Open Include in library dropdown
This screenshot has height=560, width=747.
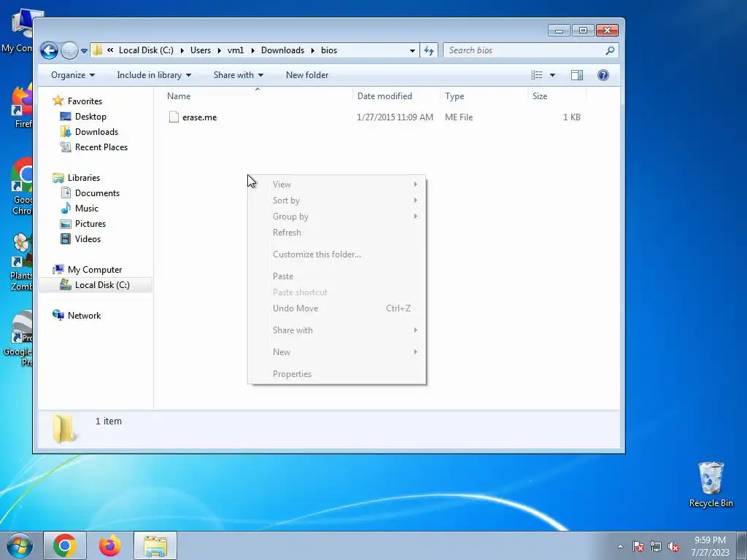click(x=154, y=75)
